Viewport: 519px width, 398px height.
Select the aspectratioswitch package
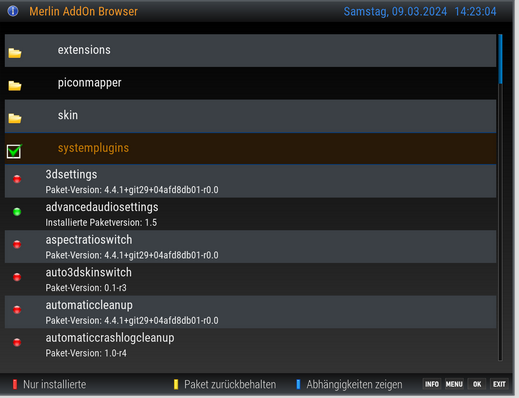250,246
